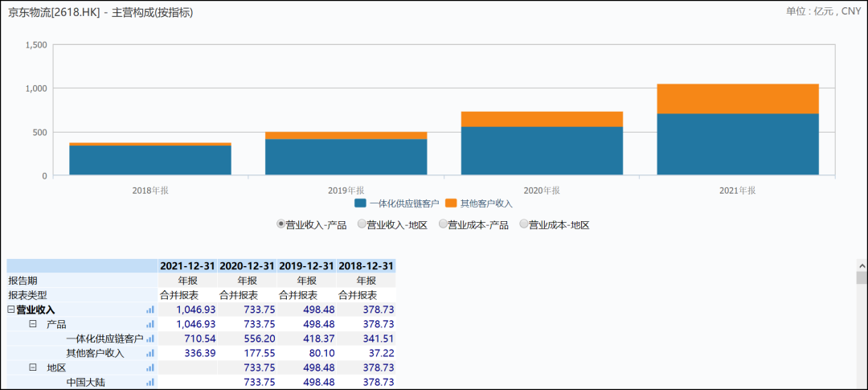Collapse the 产品 sub-node

(33, 324)
